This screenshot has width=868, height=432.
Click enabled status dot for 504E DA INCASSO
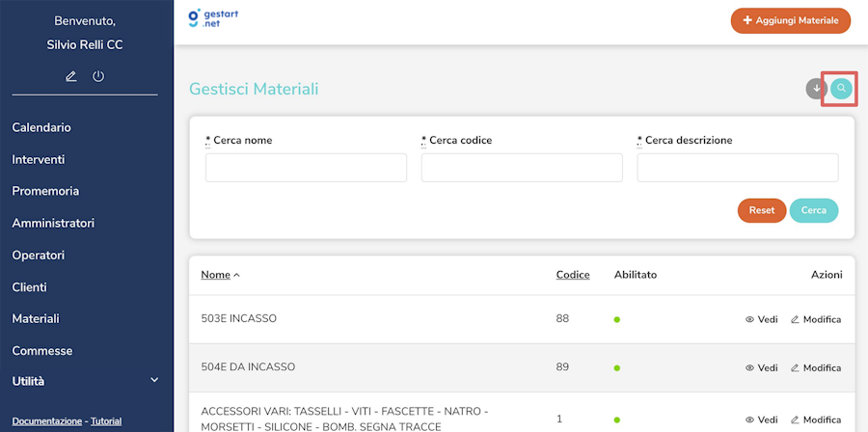pos(617,368)
